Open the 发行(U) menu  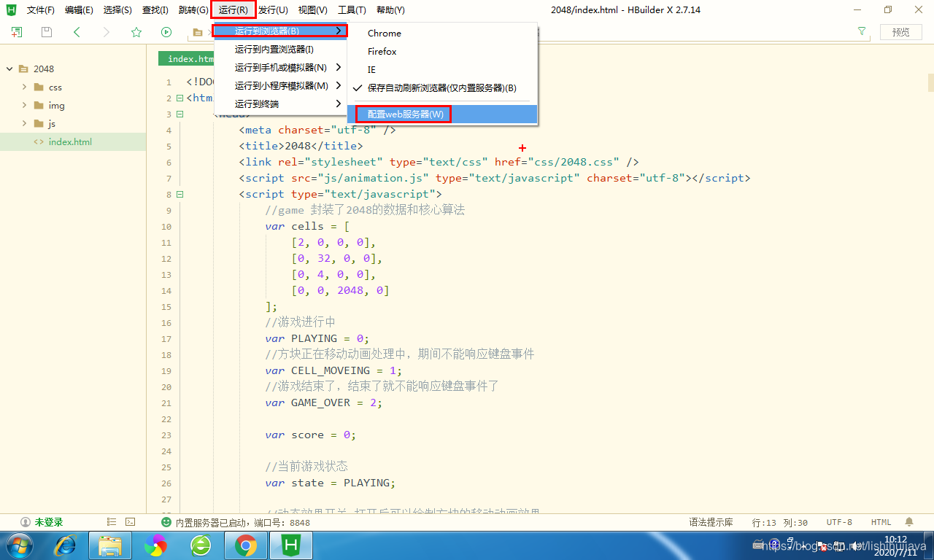[273, 10]
